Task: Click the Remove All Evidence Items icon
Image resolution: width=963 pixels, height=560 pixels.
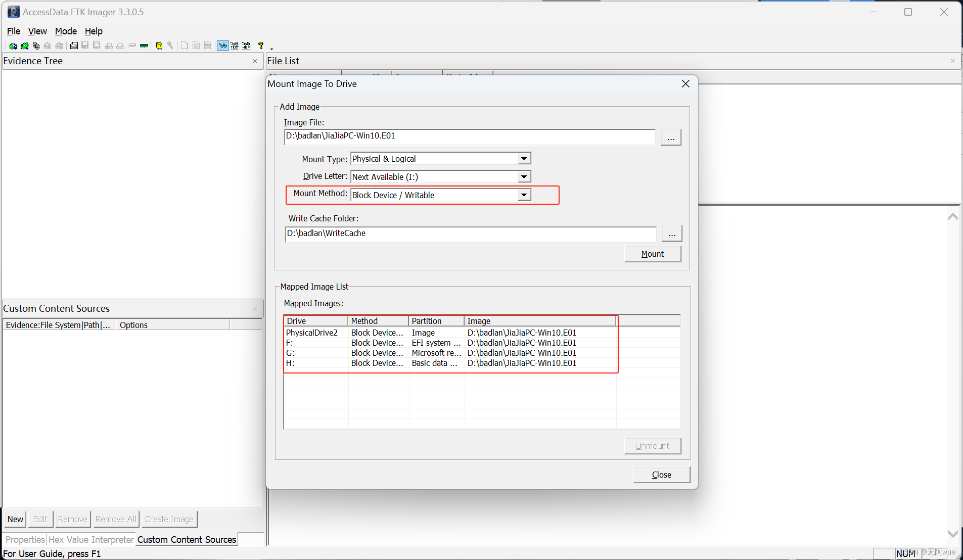Action: click(59, 45)
